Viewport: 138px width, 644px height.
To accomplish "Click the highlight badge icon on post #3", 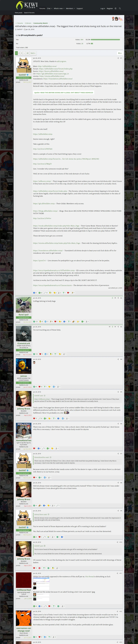I will (112, 327).
